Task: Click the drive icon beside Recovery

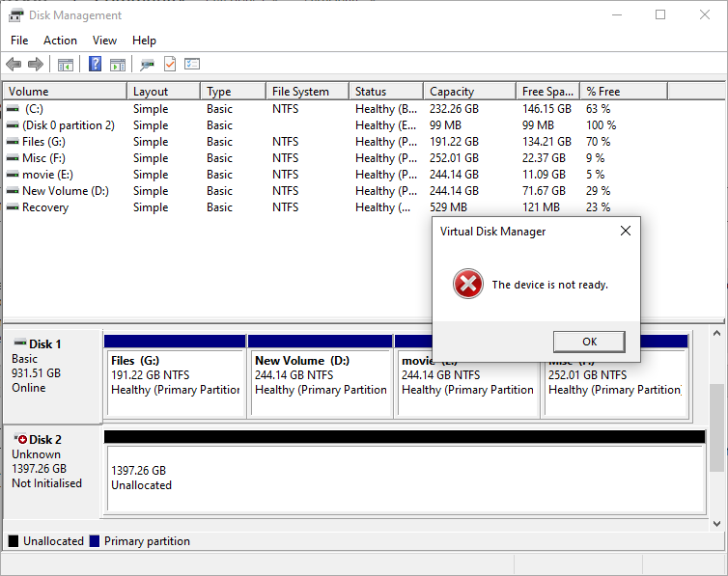Action: (13, 207)
